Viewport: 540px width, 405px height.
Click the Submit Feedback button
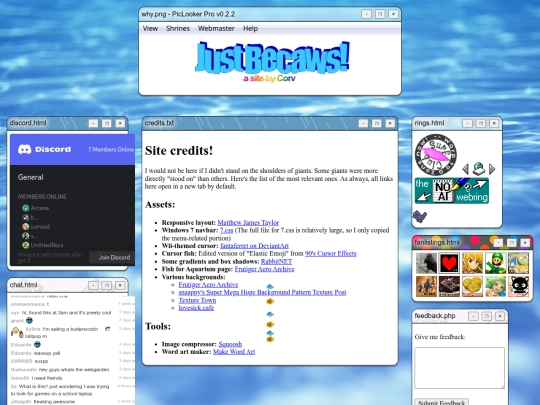tap(442, 403)
